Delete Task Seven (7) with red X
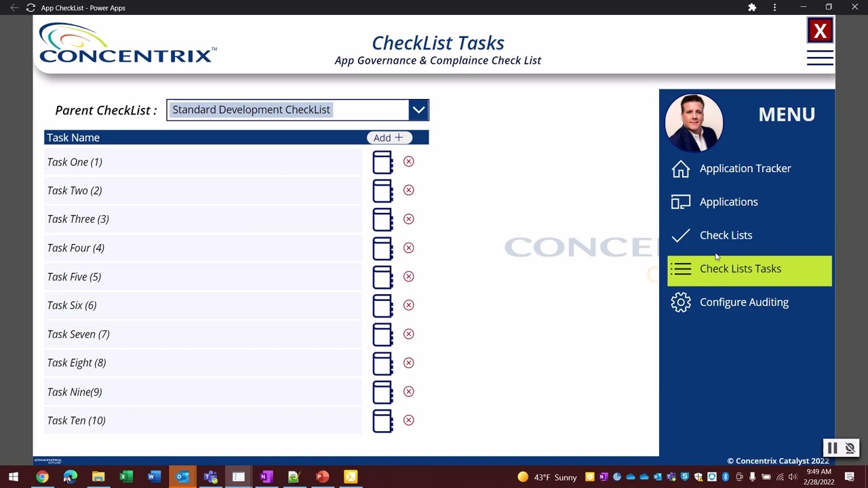868x488 pixels. 408,333
